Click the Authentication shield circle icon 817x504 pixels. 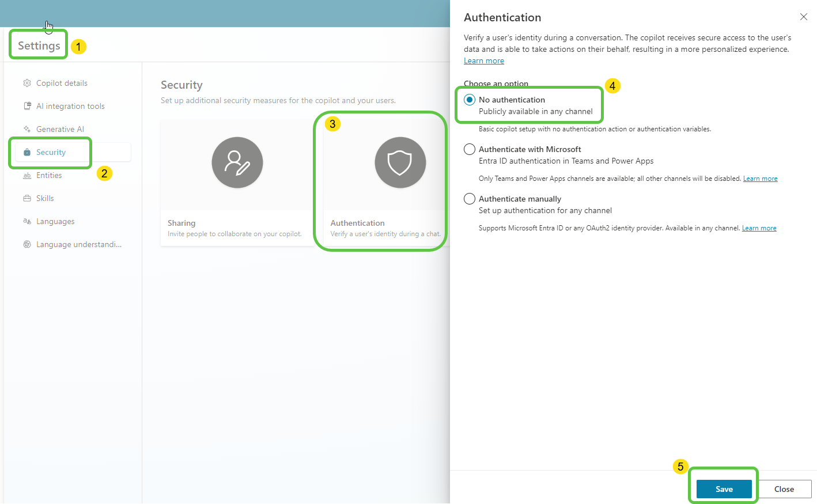click(x=400, y=162)
